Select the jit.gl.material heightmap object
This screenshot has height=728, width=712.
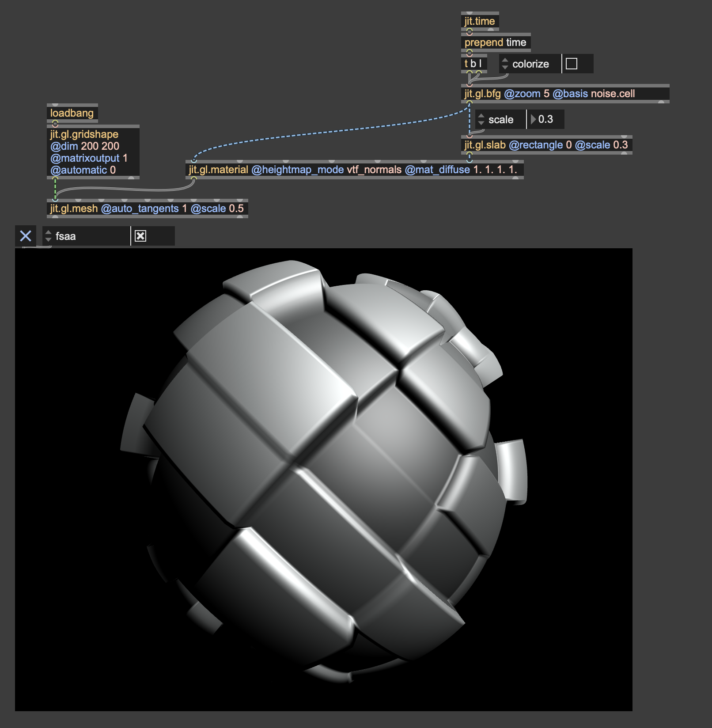pos(353,170)
